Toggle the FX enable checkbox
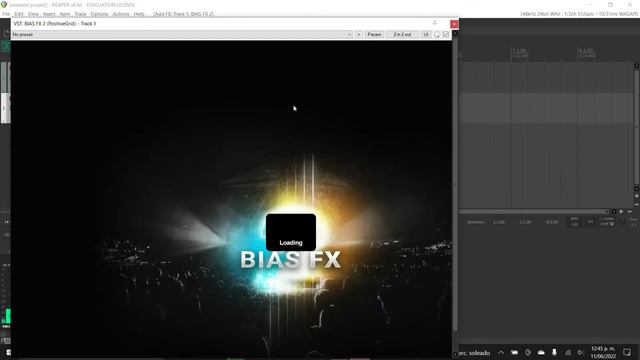Viewport: 640px width, 360px height. (446, 35)
